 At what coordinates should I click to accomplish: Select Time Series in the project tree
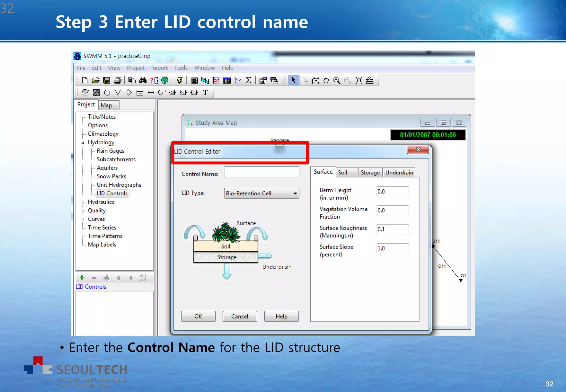click(102, 228)
